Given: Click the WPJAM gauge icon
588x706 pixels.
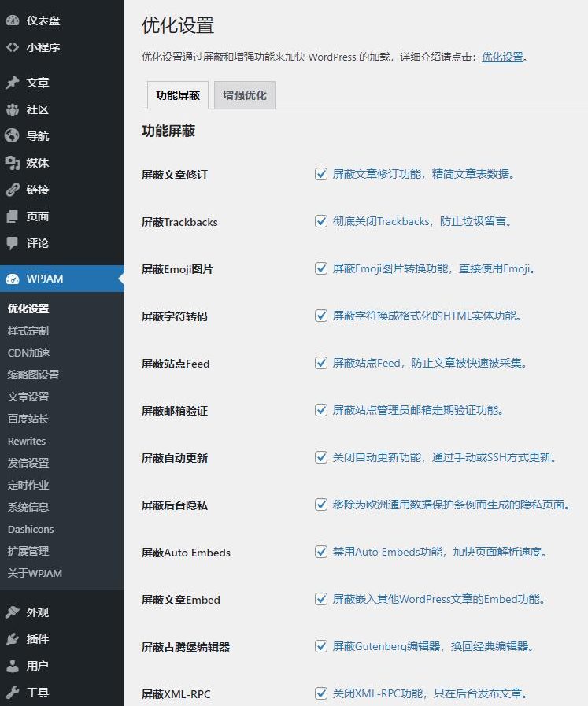Looking at the screenshot, I should pos(13,279).
